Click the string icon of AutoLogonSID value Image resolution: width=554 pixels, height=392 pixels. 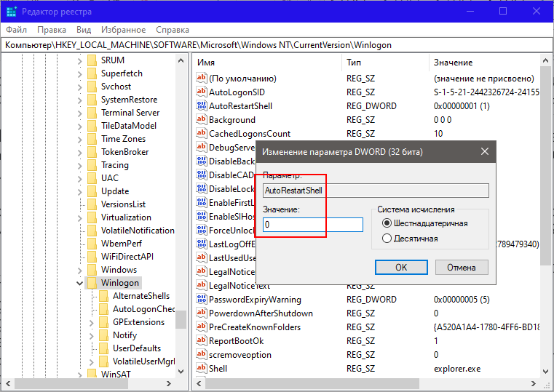202,92
